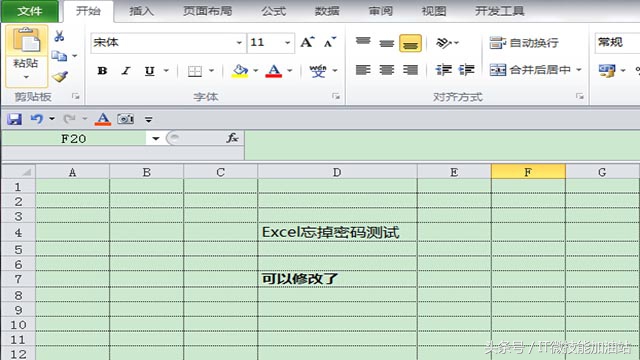
Task: Undo via quick access toolbar
Action: pos(37,119)
